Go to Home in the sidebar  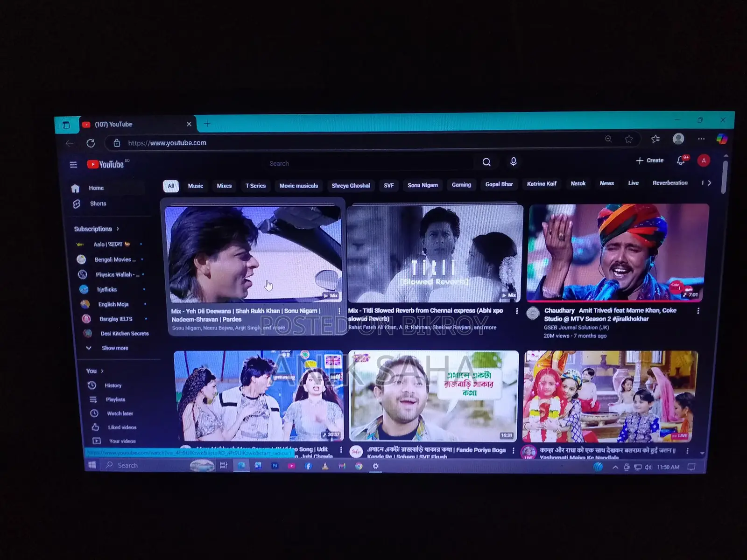(108, 188)
